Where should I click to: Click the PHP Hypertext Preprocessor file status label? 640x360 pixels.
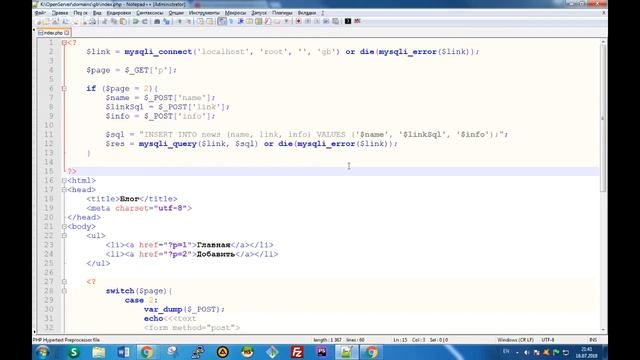[66, 340]
